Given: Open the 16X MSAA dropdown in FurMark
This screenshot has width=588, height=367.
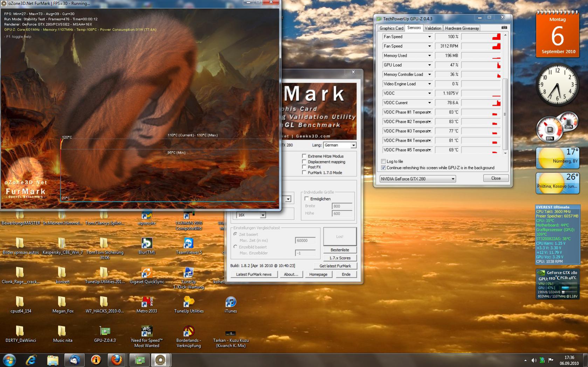Looking at the screenshot, I should click(251, 215).
